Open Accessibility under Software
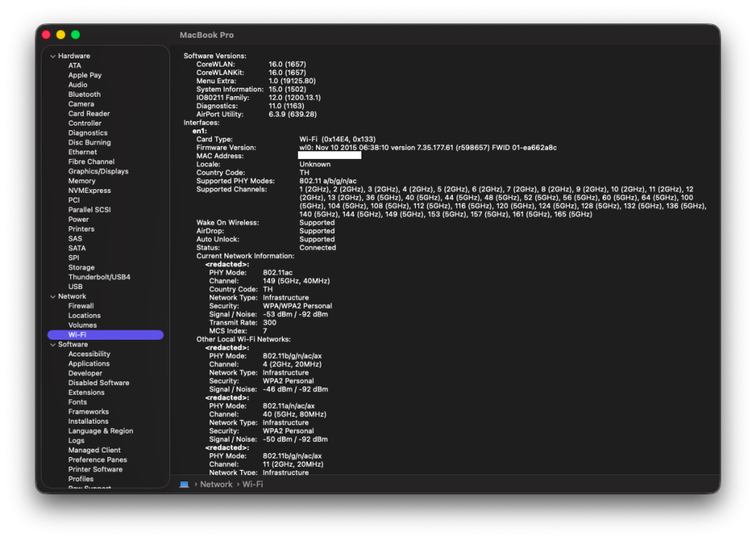The width and height of the screenshot is (756, 541). (89, 354)
